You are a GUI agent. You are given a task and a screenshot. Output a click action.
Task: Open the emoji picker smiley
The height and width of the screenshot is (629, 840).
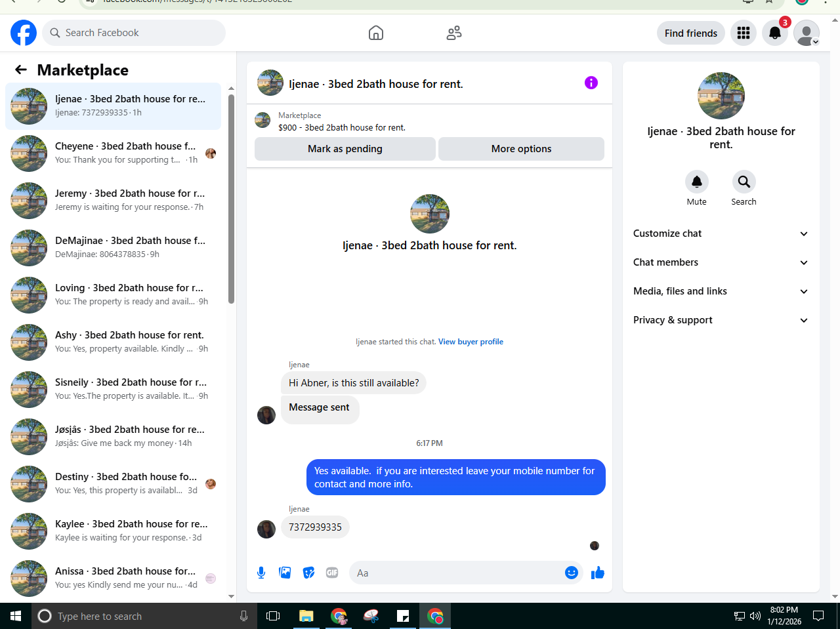(572, 573)
